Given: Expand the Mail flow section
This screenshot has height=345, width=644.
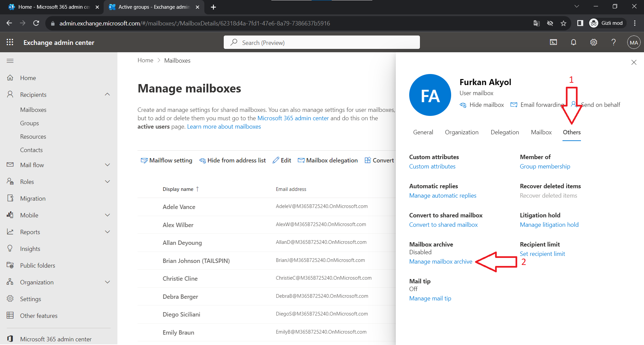Looking at the screenshot, I should (x=107, y=165).
